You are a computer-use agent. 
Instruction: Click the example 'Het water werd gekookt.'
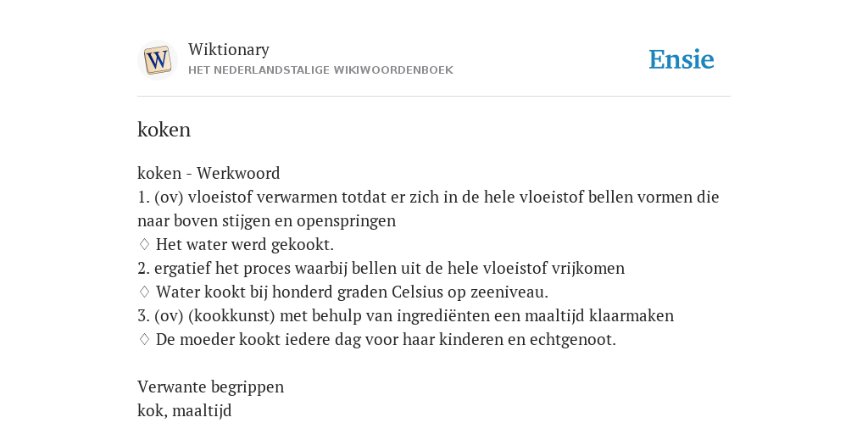click(245, 244)
